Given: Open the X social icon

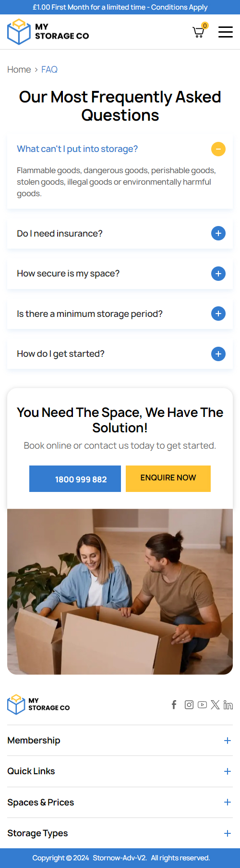Looking at the screenshot, I should tap(215, 704).
